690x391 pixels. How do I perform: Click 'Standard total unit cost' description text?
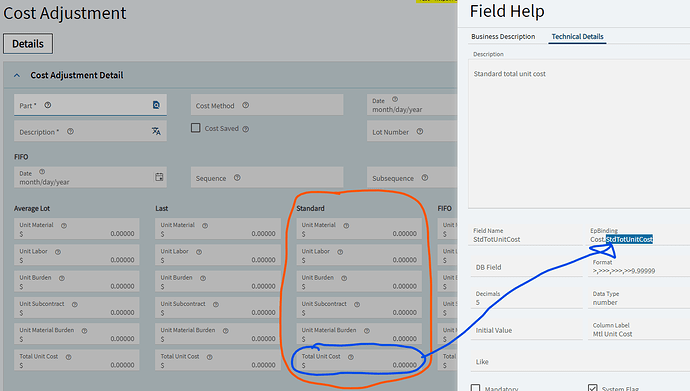[x=510, y=74]
